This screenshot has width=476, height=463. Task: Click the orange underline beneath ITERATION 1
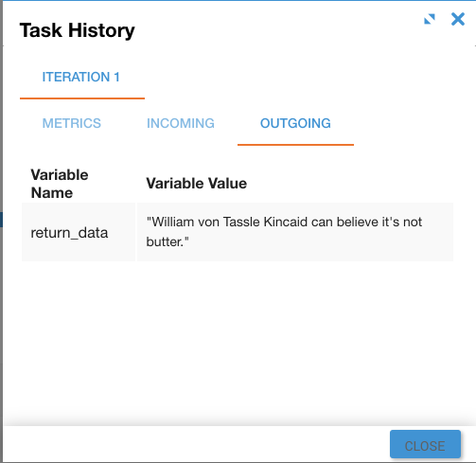pyautogui.click(x=82, y=98)
